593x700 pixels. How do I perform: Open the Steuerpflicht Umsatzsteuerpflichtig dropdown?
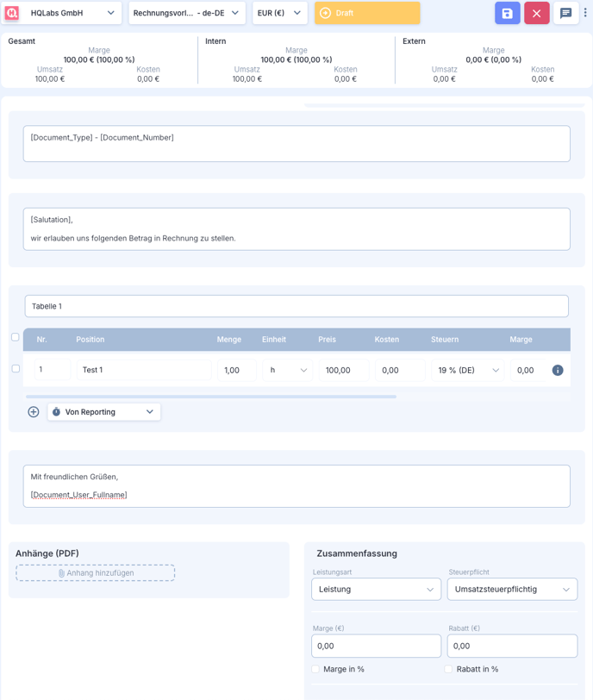point(512,590)
